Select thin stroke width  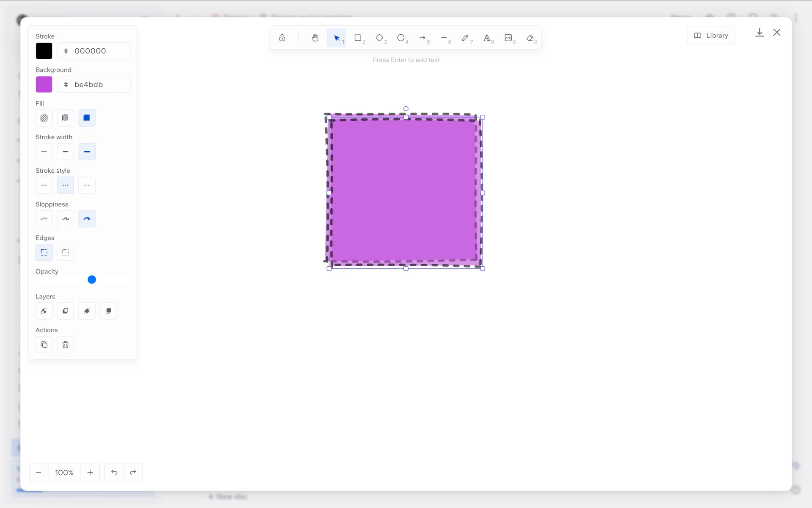[x=44, y=152]
